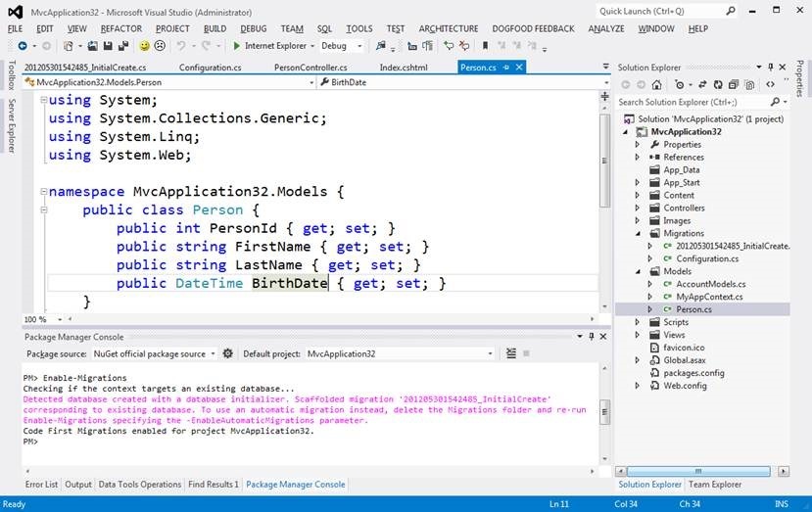The height and width of the screenshot is (512, 812).
Task: Collapse the Models folder node
Action: coord(638,272)
